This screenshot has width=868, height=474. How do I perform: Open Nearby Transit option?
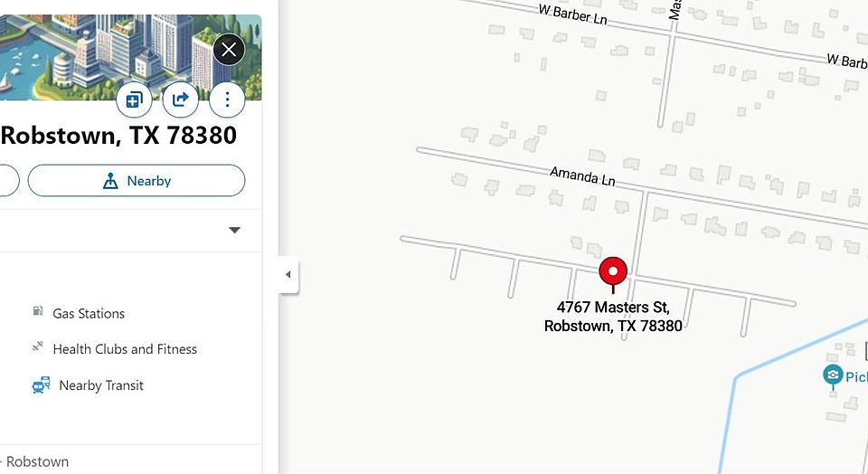100,385
